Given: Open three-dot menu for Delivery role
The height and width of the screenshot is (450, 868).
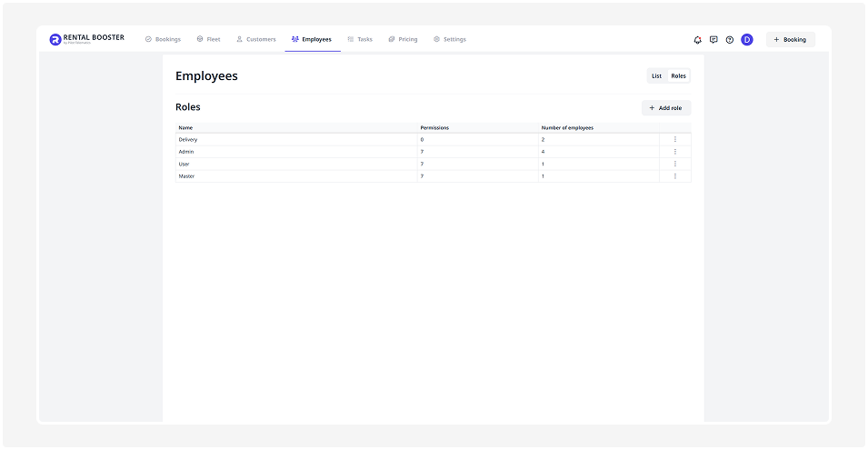Looking at the screenshot, I should 675,139.
